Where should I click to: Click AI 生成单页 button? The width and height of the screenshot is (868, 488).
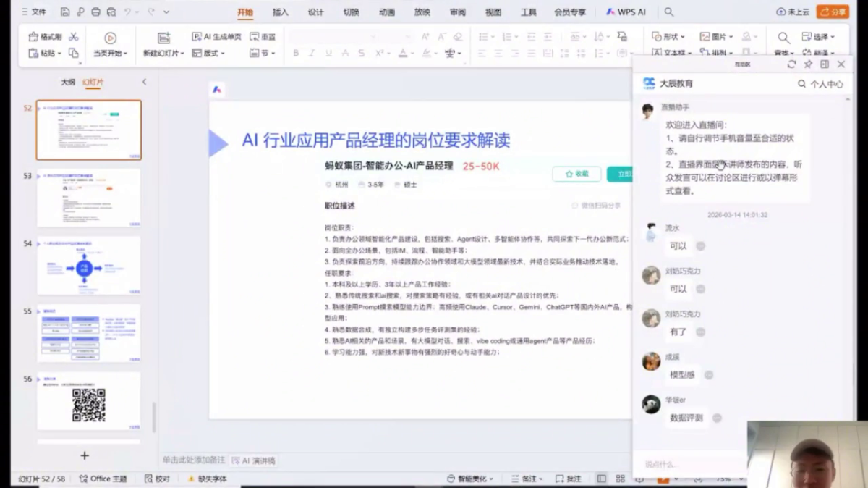(217, 37)
